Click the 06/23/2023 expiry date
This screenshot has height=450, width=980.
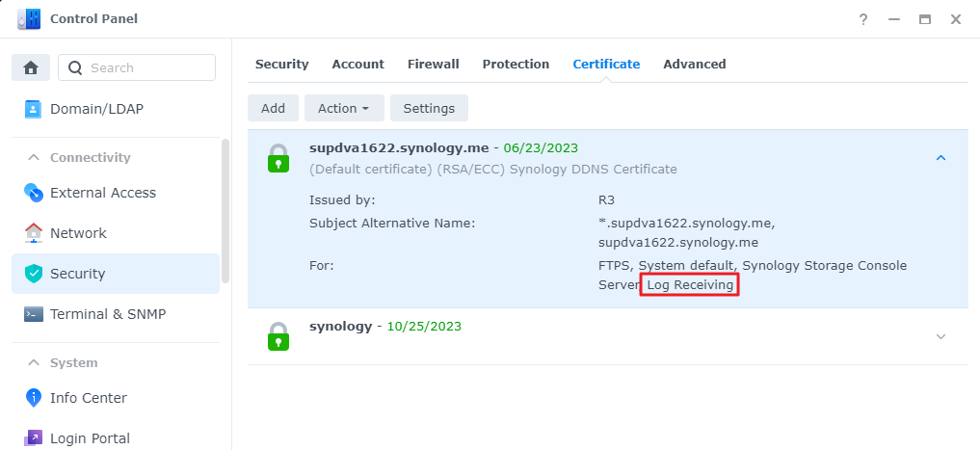tap(541, 148)
